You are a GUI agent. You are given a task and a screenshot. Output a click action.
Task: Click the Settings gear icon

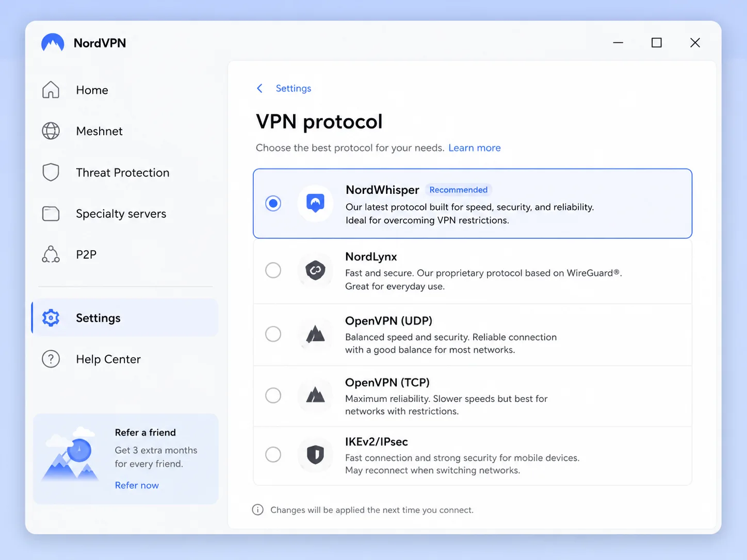[51, 318]
